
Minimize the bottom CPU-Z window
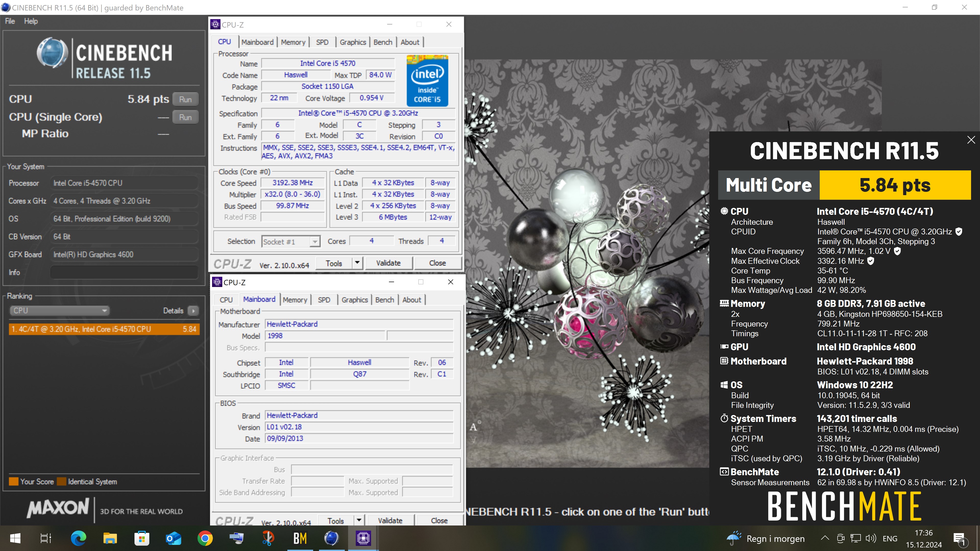click(x=391, y=282)
